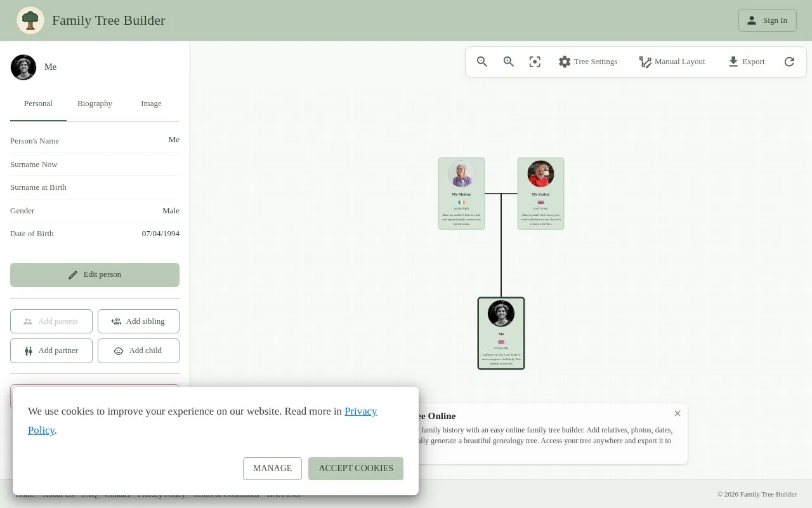Image resolution: width=812 pixels, height=508 pixels.
Task: Add a sibling
Action: pos(138,321)
